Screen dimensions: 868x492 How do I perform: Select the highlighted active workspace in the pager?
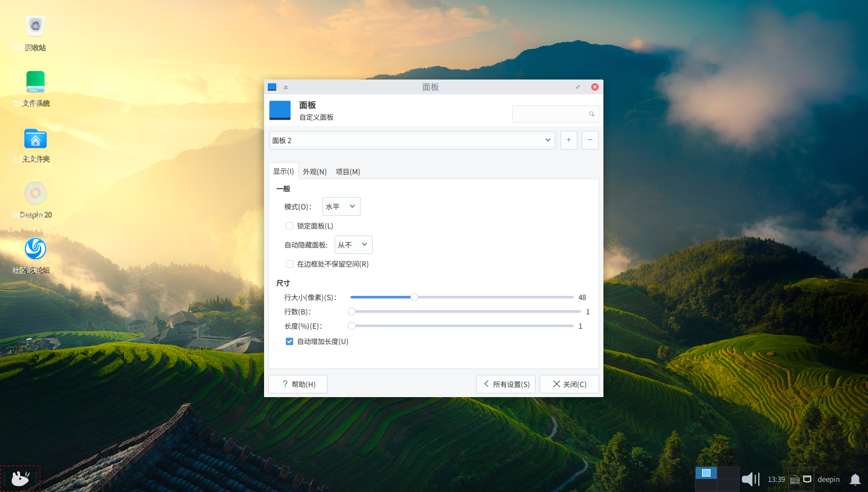(706, 473)
